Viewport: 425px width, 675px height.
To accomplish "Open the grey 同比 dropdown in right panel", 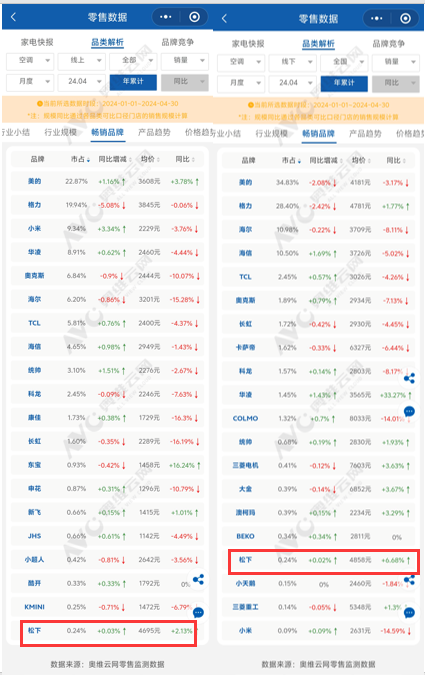I will click(396, 83).
